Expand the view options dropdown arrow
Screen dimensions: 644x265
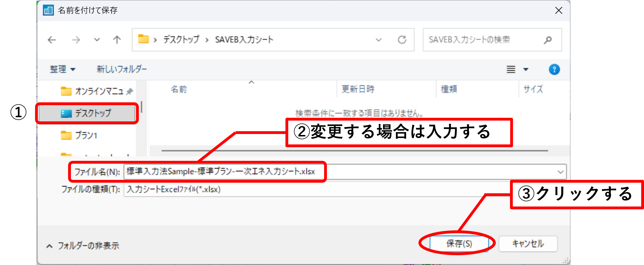[526, 69]
